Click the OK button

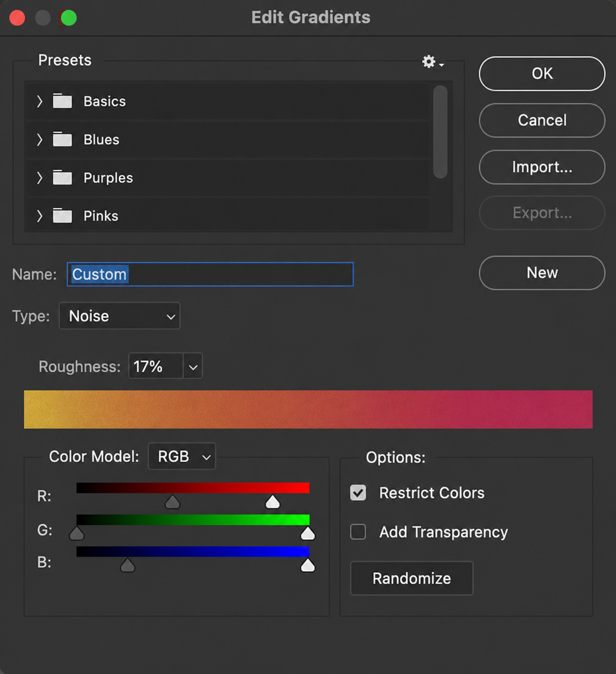pos(542,73)
